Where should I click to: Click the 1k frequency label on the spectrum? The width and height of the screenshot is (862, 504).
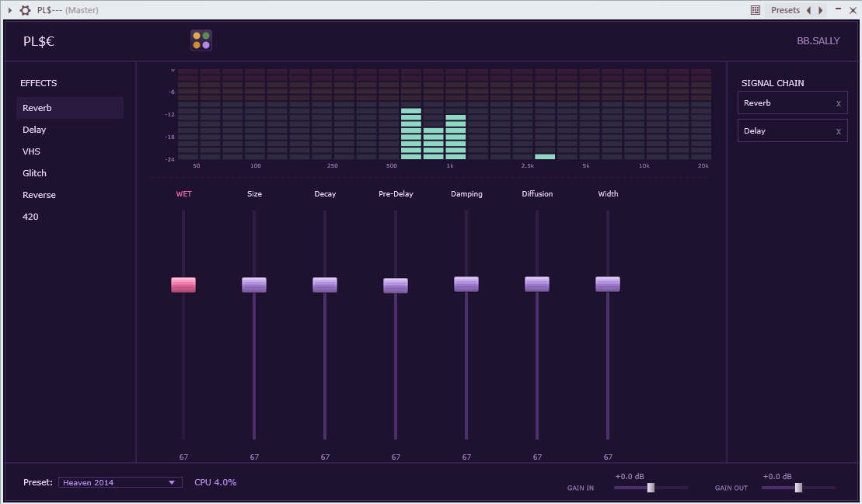450,166
